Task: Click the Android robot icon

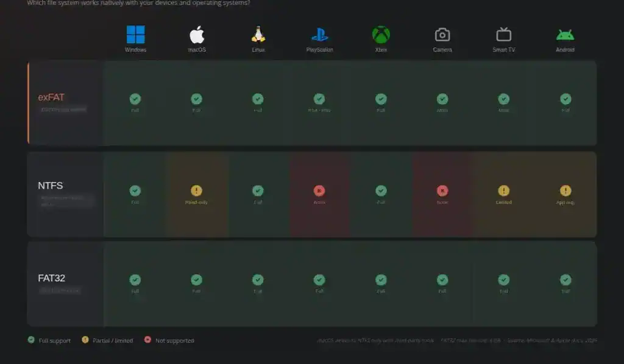Action: coord(565,35)
